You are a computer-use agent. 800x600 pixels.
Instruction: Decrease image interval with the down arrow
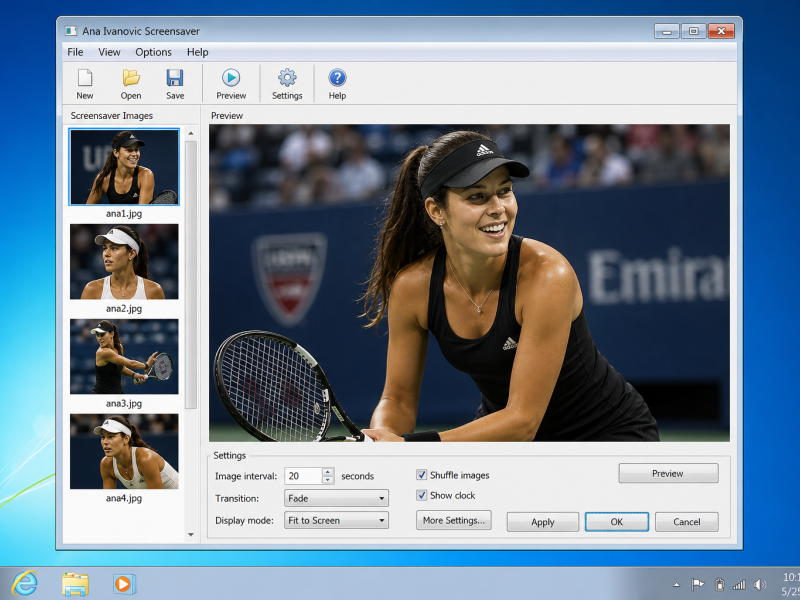point(329,480)
